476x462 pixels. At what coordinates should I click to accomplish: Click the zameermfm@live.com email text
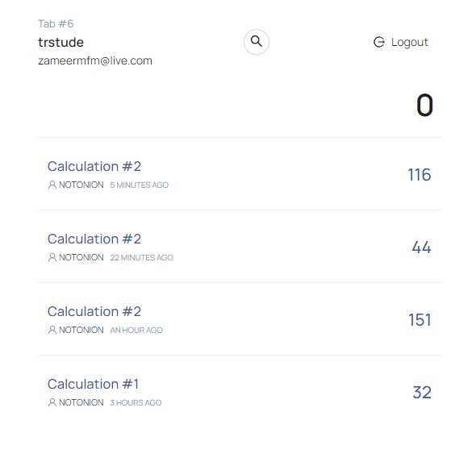(95, 60)
